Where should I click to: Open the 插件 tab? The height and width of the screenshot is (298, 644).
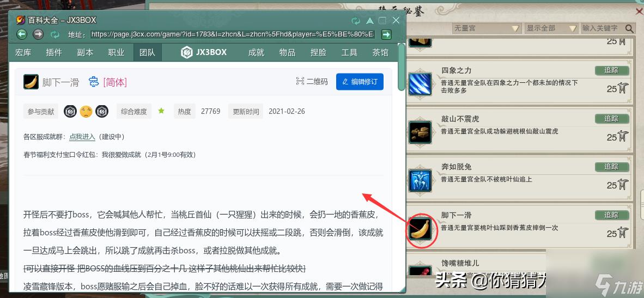[54, 52]
